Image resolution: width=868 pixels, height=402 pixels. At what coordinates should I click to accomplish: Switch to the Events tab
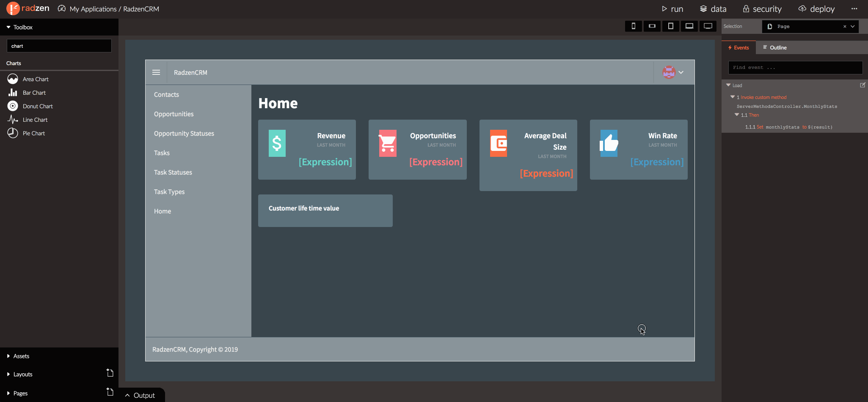click(738, 47)
